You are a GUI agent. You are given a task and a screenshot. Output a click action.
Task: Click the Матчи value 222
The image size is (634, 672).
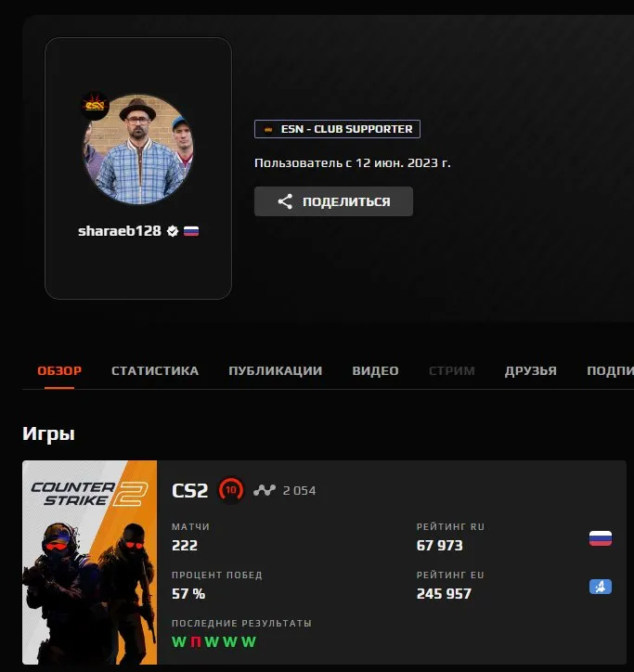(185, 546)
